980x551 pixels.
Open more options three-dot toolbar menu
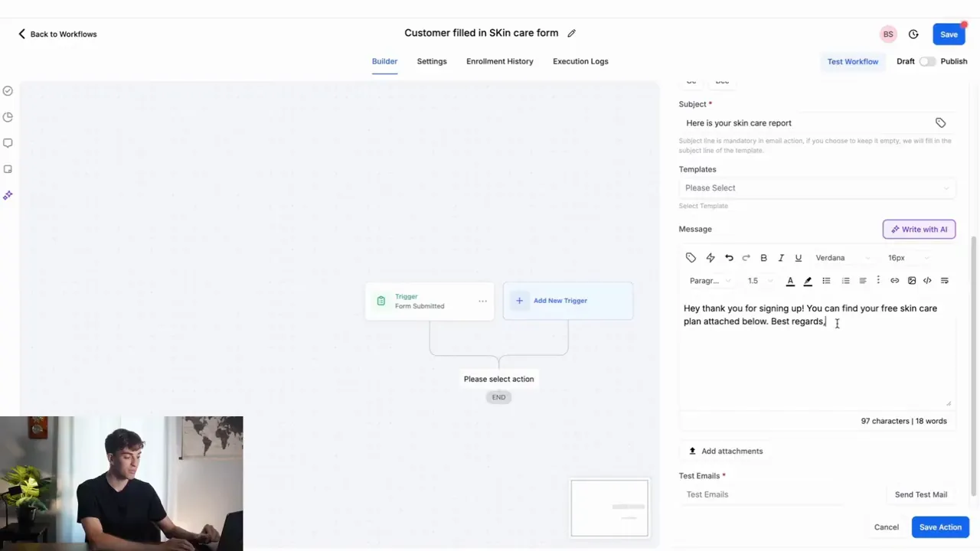(x=878, y=281)
